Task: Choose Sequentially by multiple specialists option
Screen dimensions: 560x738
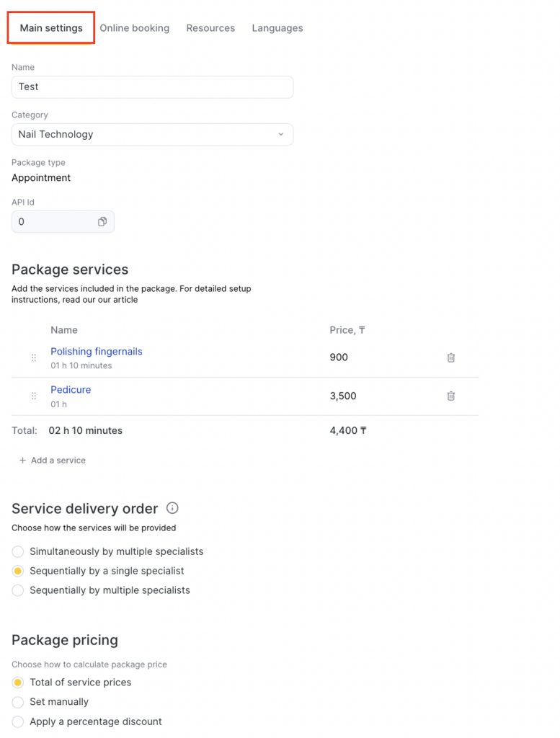Action: click(x=18, y=590)
